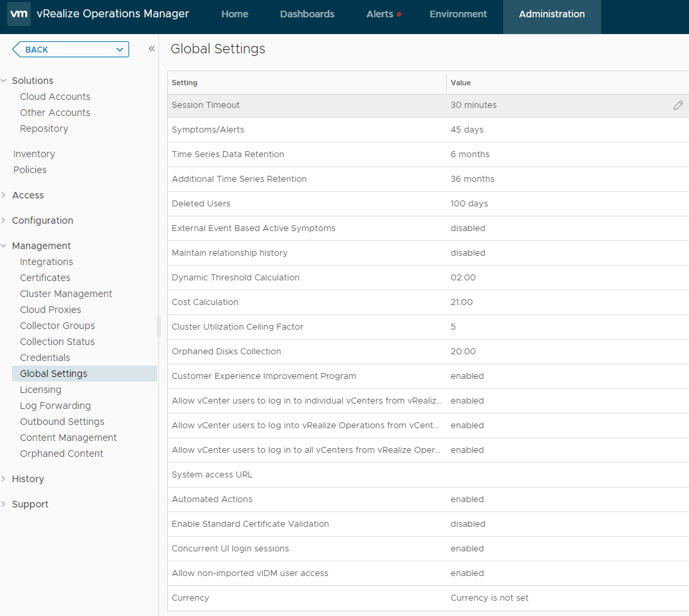Click the Setting column header
Image resolution: width=689 pixels, height=616 pixels.
pyautogui.click(x=306, y=83)
